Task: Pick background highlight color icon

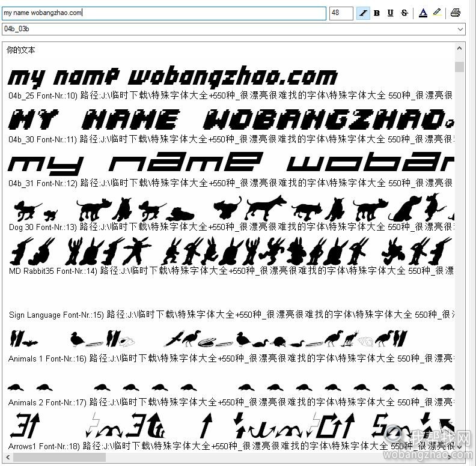Action: pos(437,13)
